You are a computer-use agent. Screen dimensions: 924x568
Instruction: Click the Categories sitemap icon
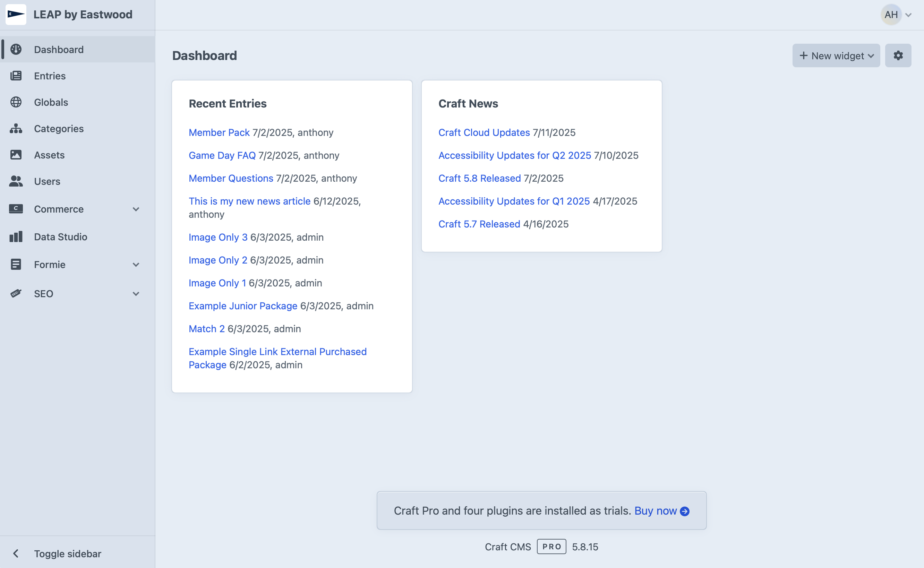(x=16, y=128)
